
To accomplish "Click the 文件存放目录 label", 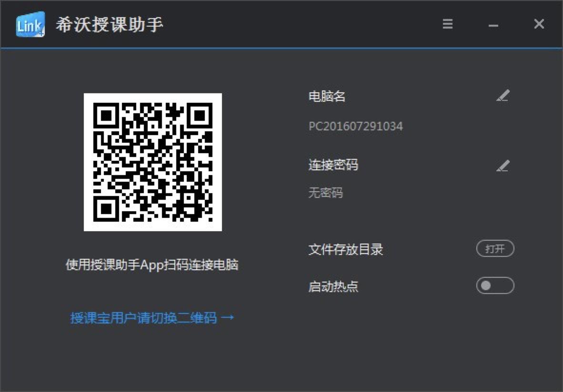I will (346, 249).
